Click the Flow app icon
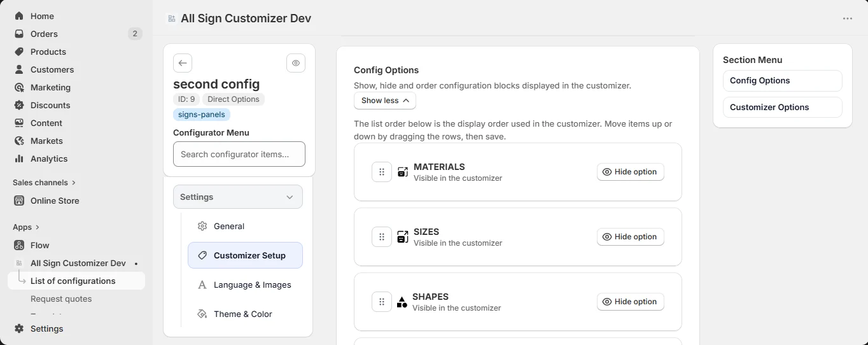 [x=19, y=245]
